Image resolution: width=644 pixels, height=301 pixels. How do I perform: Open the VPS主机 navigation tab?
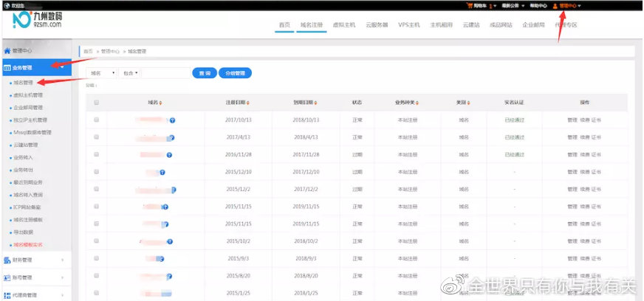(408, 24)
